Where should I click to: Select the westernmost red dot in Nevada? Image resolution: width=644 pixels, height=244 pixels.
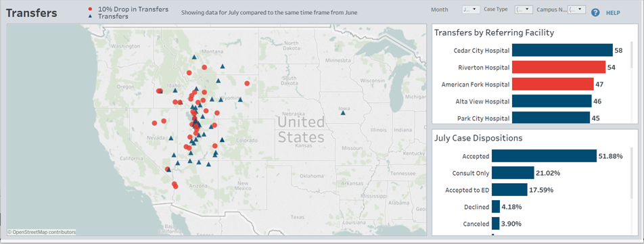click(x=154, y=122)
